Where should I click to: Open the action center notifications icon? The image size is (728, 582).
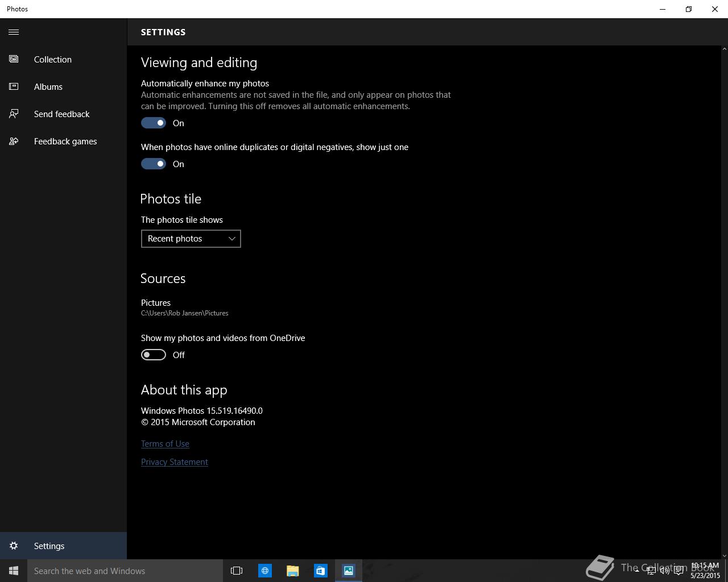[679, 571]
